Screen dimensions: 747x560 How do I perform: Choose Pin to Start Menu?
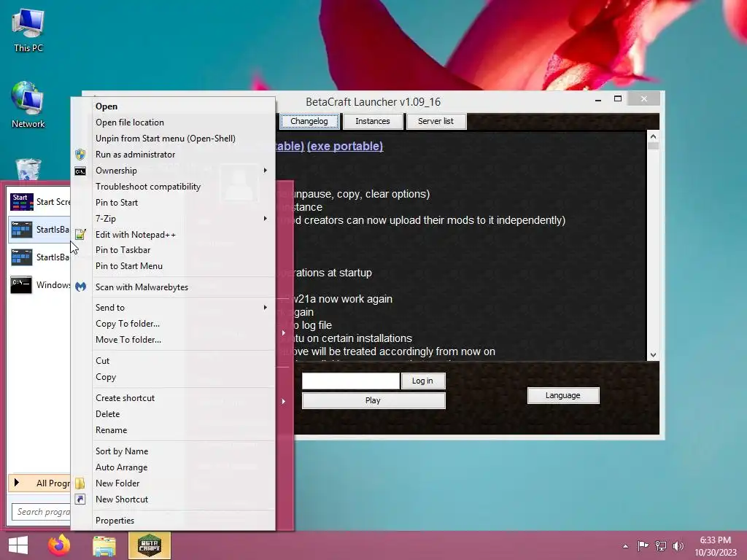174,266
